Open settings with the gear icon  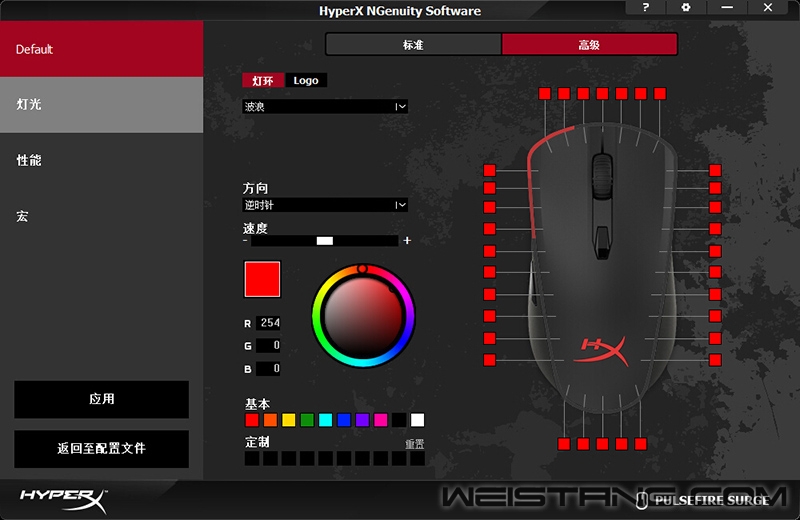[686, 8]
